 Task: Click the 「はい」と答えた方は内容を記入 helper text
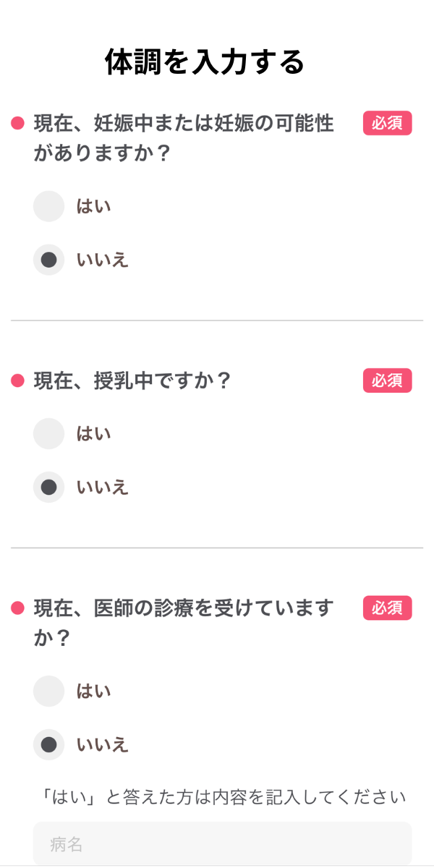224,797
